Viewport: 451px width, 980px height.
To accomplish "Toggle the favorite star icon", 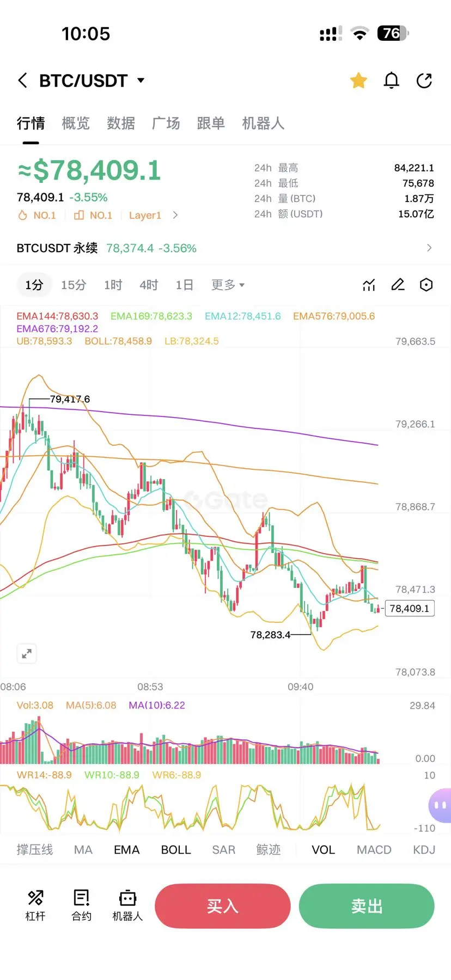I will [358, 81].
